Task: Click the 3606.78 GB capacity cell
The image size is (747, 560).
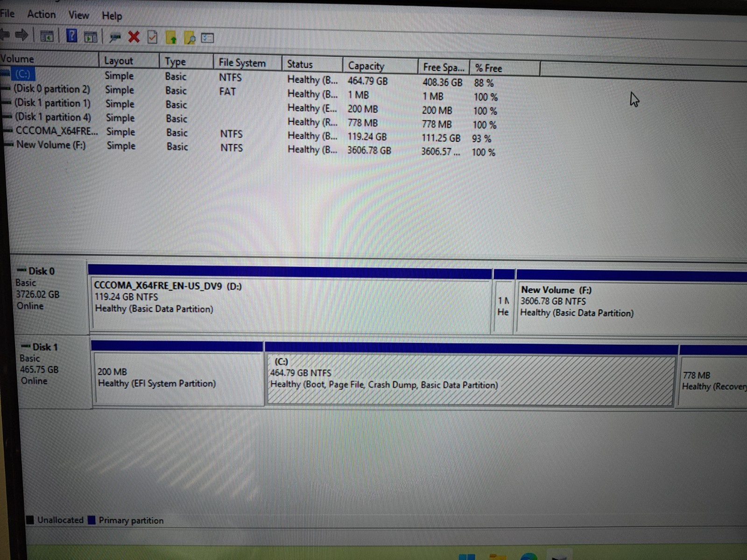Action: (x=369, y=150)
